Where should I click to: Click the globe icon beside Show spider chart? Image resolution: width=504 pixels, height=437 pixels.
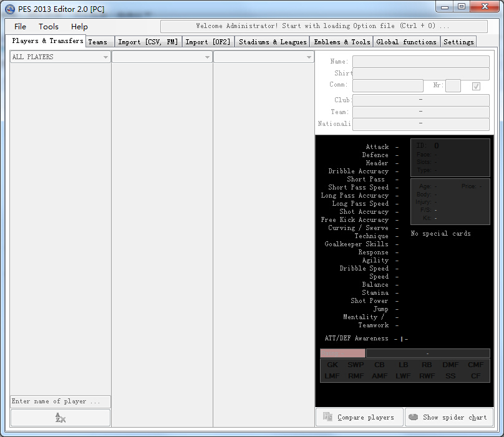coord(414,417)
